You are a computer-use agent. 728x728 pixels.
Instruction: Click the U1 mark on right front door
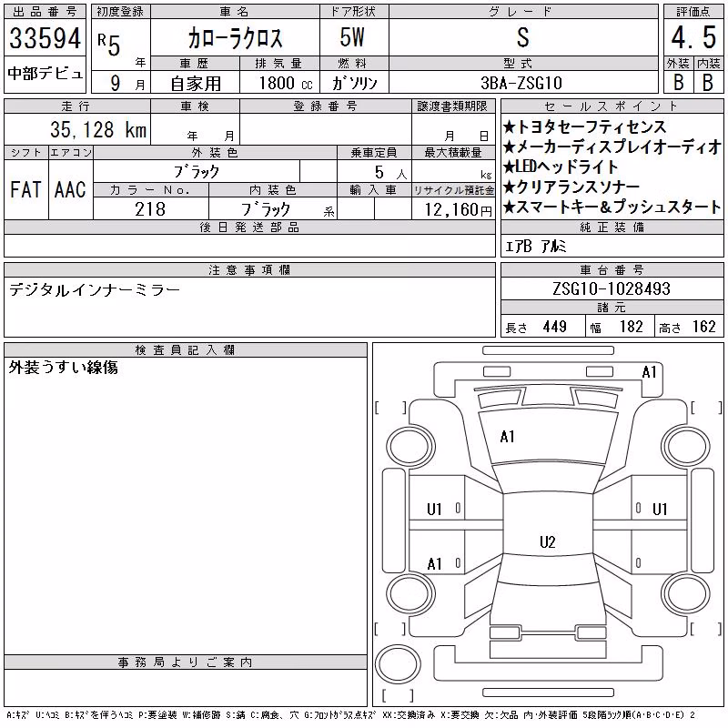coord(660,510)
